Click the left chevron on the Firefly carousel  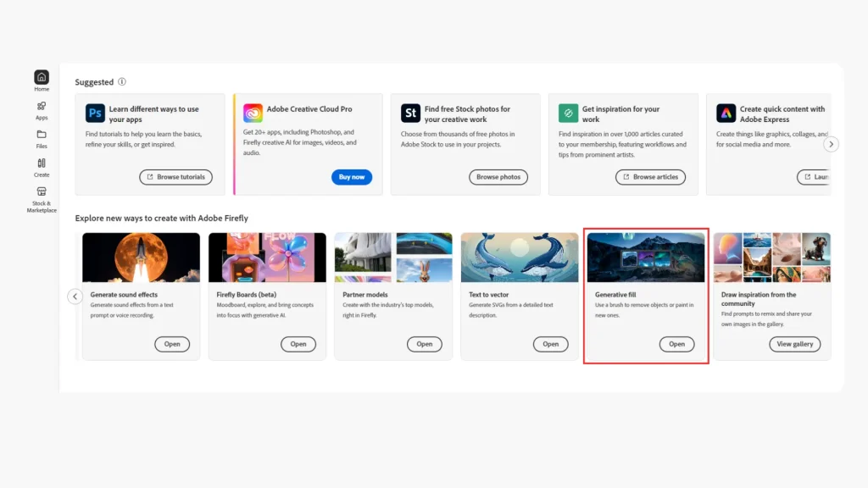point(75,297)
